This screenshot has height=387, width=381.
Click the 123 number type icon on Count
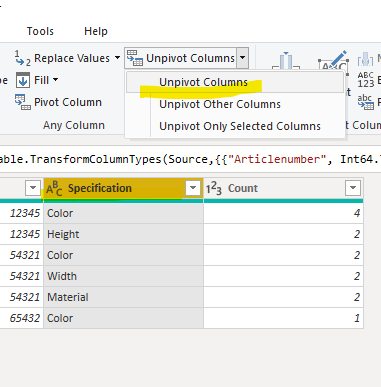[214, 188]
